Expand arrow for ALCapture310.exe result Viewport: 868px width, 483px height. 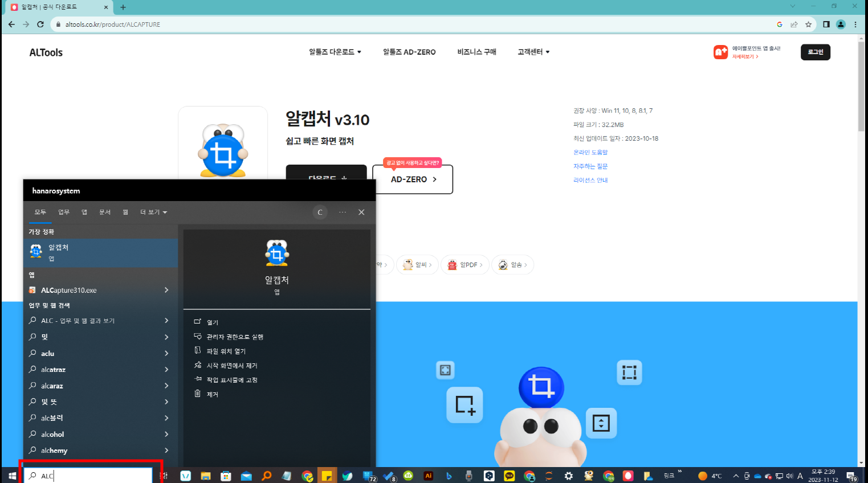pyautogui.click(x=166, y=290)
